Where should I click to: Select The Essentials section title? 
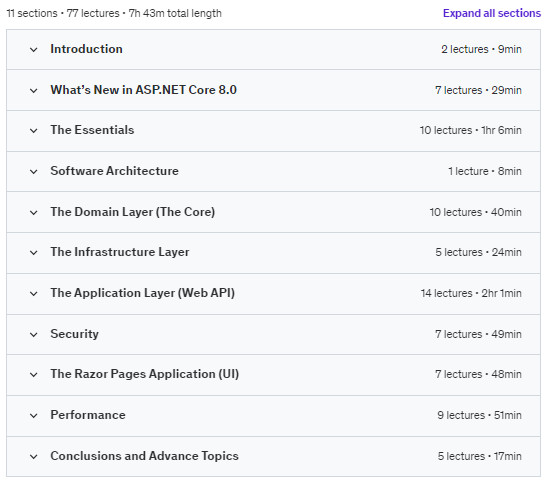point(92,130)
